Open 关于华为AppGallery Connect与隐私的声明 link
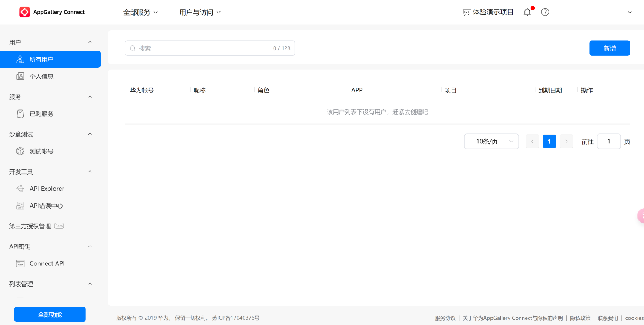The width and height of the screenshot is (644, 325). click(513, 318)
